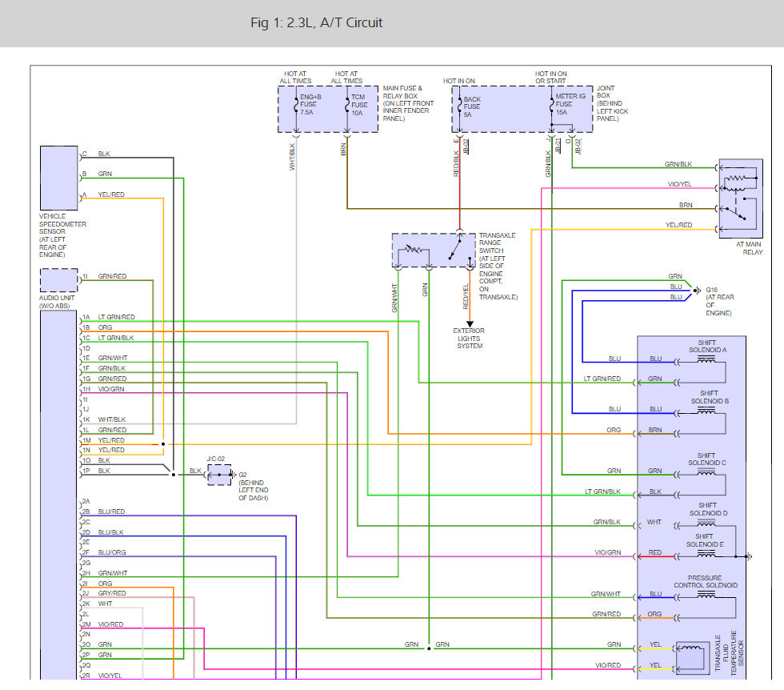Select pin 1E GRN/WHT
The height and width of the screenshot is (690, 784).
point(105,359)
